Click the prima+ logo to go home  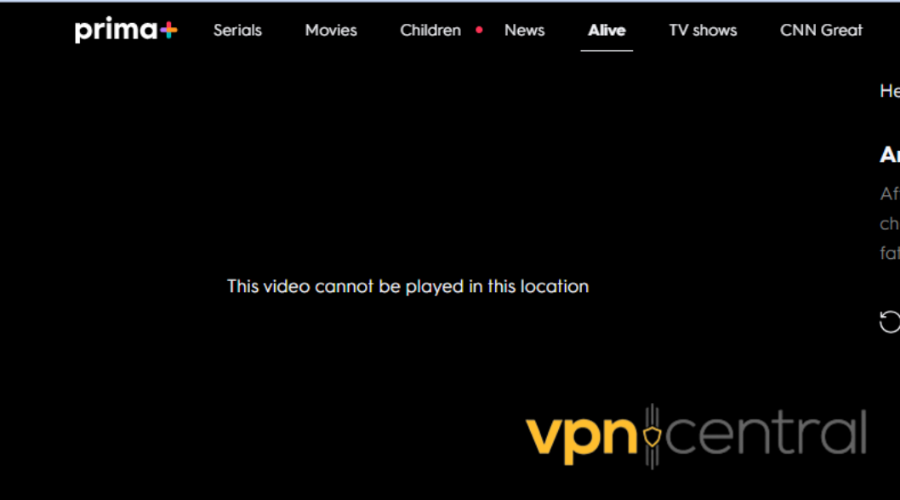126,30
